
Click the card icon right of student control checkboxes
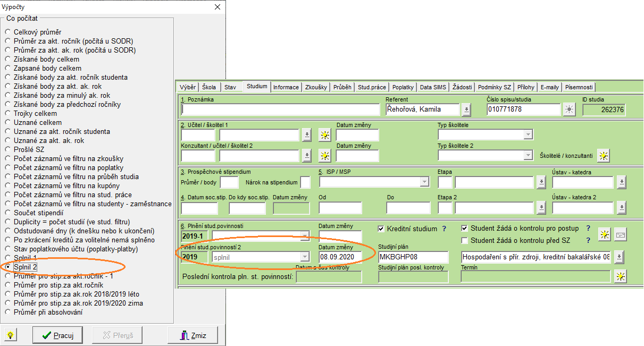tap(621, 234)
